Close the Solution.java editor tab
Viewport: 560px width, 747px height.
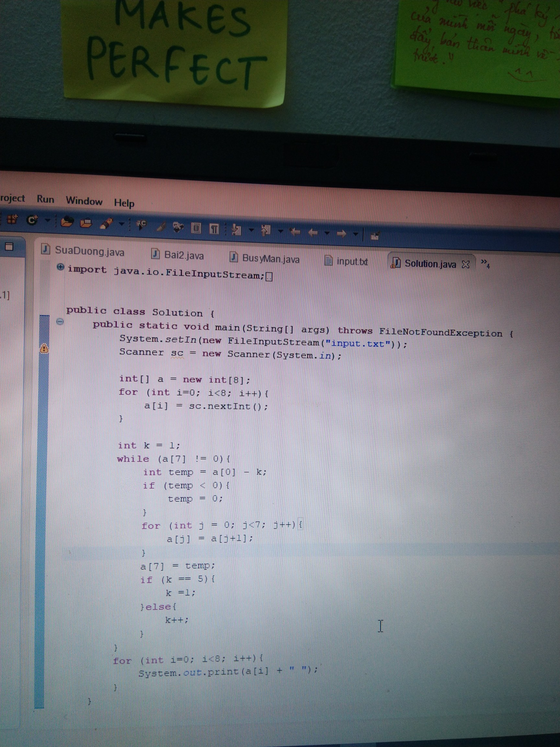(465, 265)
